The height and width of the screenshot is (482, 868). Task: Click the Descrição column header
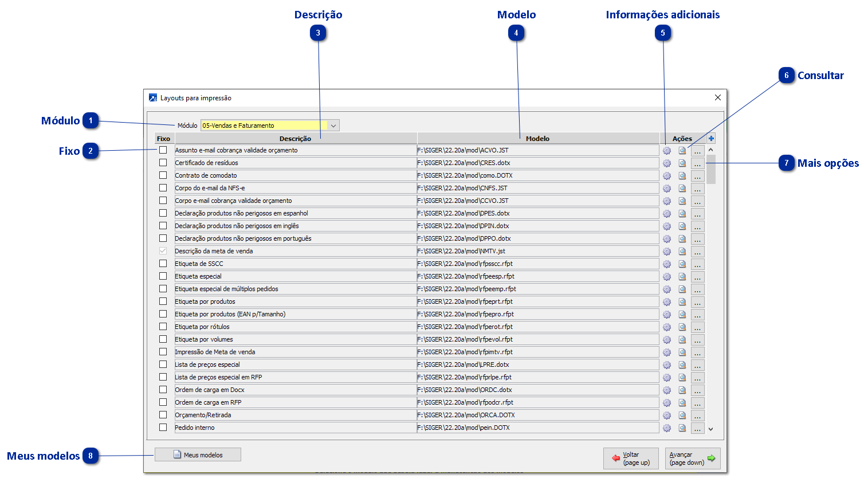tap(296, 138)
